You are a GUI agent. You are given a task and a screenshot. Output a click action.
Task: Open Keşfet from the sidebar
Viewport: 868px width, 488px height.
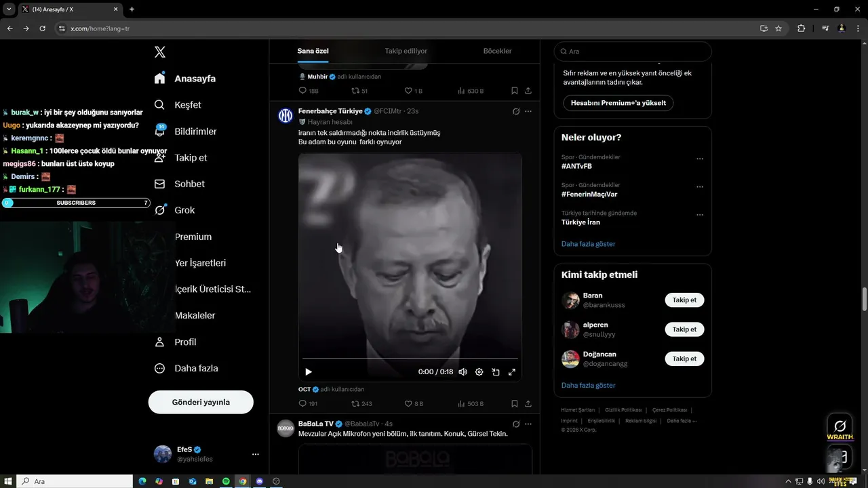click(178, 105)
